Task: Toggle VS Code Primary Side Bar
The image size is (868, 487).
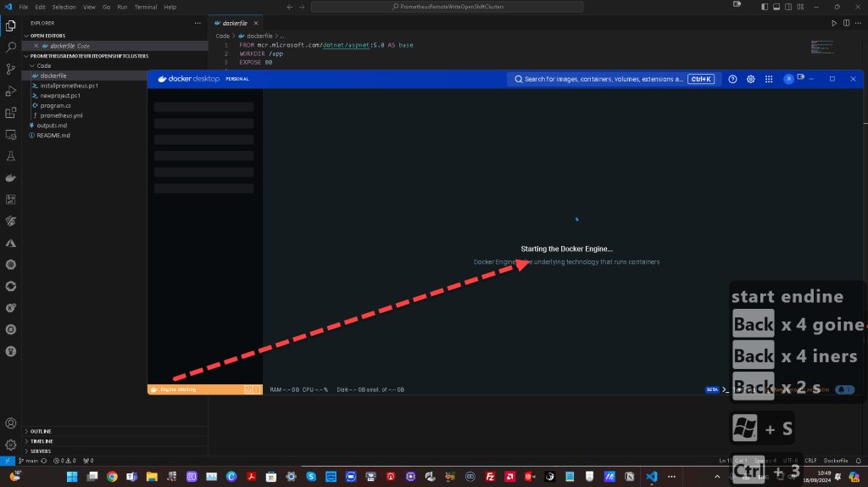Action: coord(765,7)
